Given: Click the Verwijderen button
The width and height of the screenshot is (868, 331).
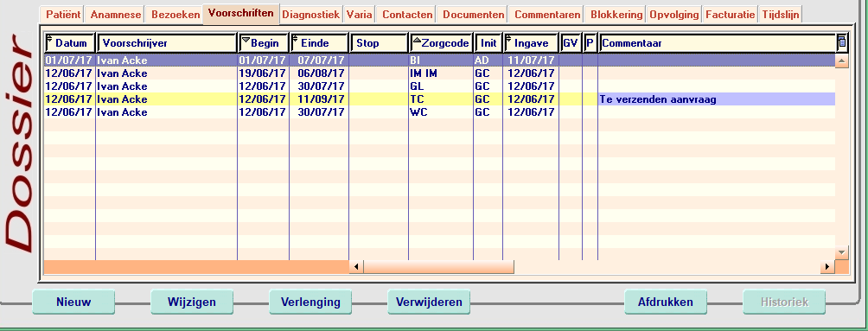Looking at the screenshot, I should (x=429, y=302).
